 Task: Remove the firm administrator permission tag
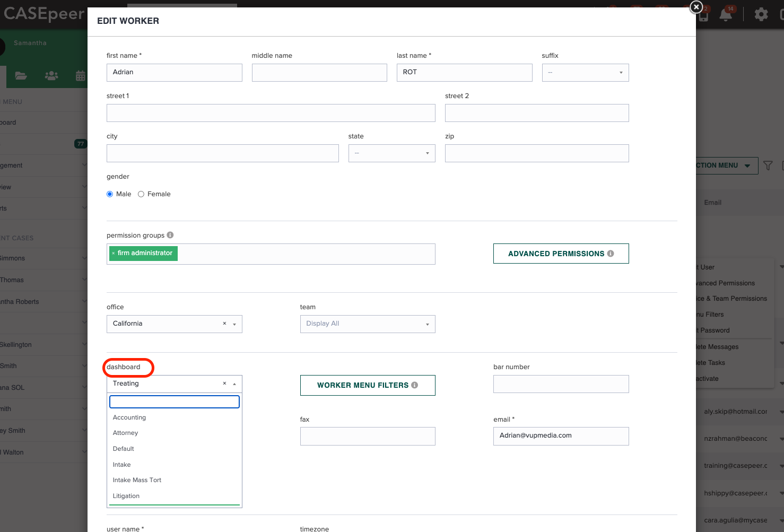[x=114, y=253]
